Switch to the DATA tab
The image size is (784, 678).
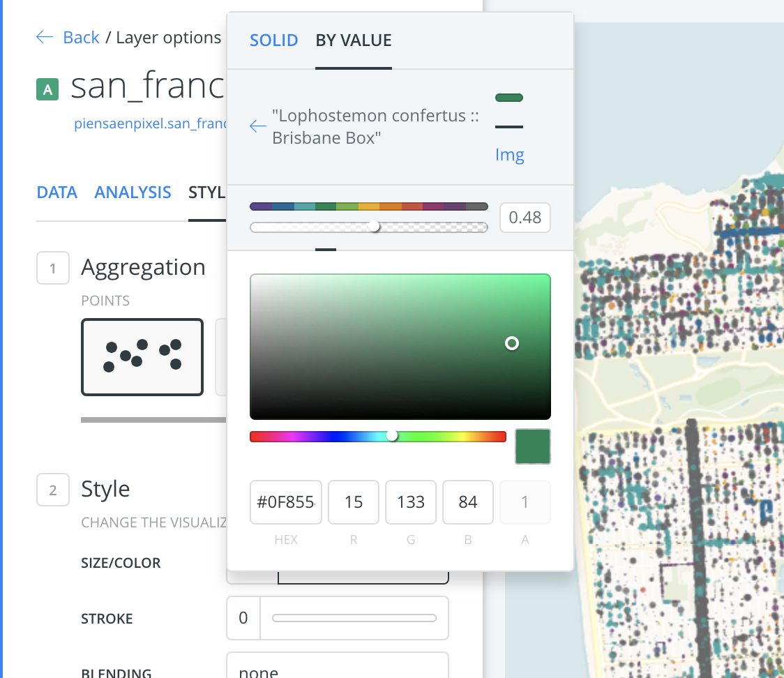56,192
